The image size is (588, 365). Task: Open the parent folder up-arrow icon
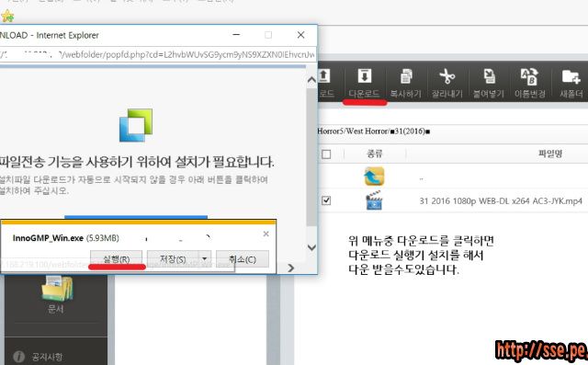click(374, 177)
